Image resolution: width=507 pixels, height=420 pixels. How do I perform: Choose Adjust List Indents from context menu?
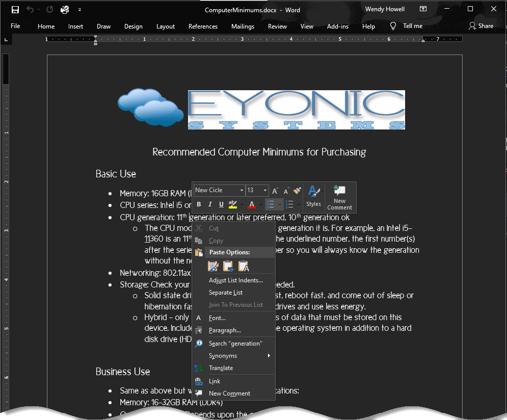pos(233,280)
